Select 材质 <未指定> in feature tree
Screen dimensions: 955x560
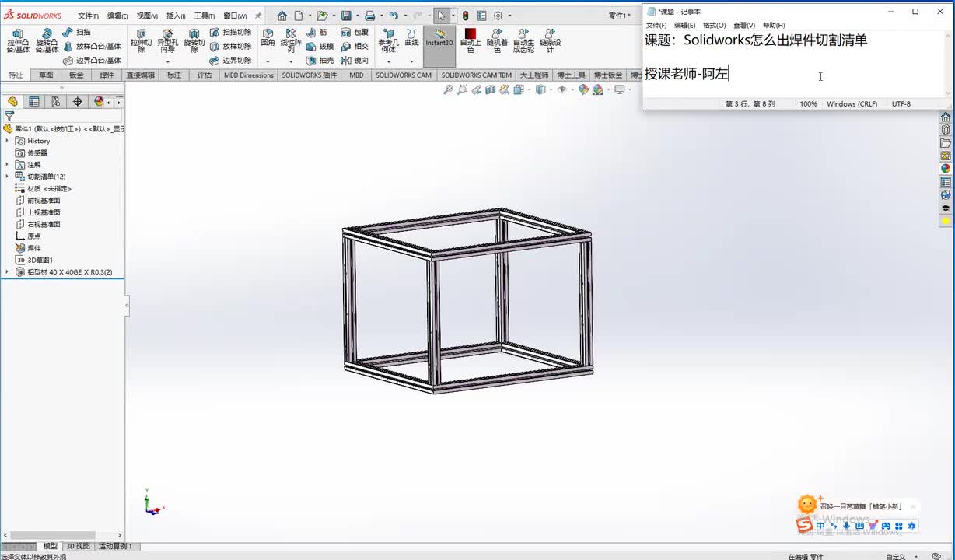44,189
